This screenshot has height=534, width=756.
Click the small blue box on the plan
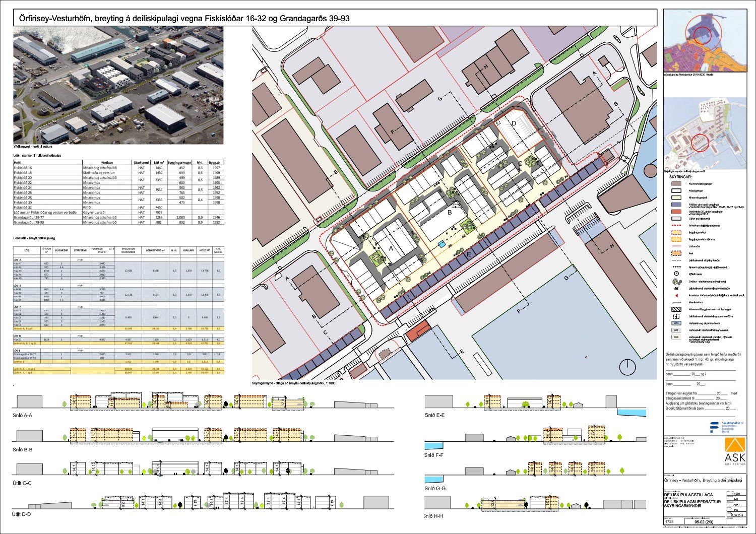pyautogui.click(x=442, y=244)
